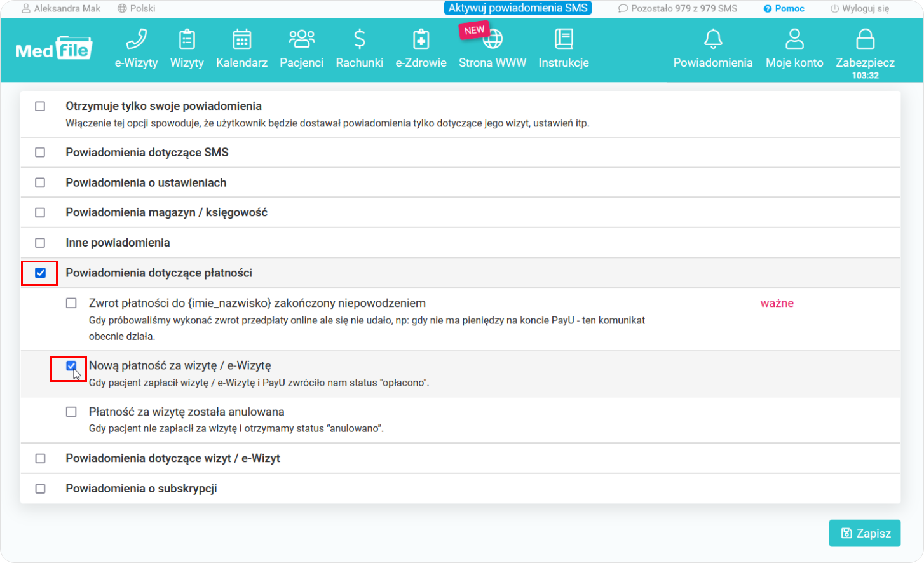Click the power icon beside Wyloguj się
This screenshot has width=924, height=563.
click(x=834, y=9)
